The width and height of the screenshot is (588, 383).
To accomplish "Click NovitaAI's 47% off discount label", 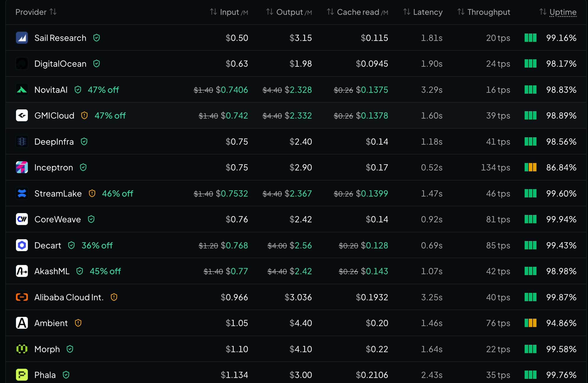I will [103, 90].
